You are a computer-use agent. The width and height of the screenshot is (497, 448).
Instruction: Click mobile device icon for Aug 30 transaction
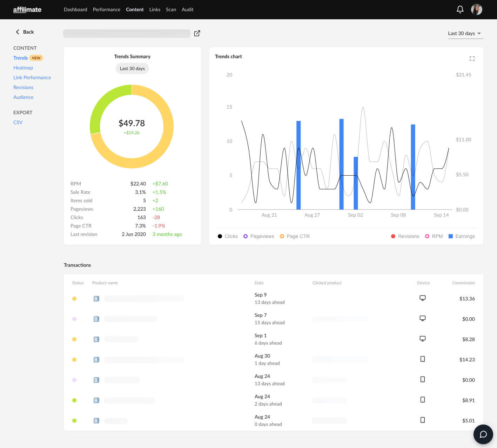point(422,359)
